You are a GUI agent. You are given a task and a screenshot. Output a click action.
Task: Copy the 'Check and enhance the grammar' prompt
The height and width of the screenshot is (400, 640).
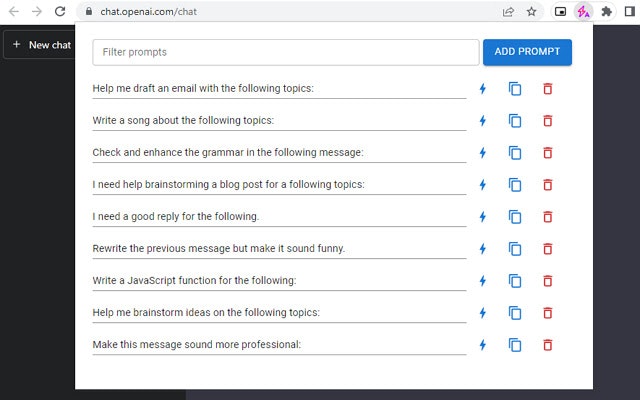(515, 153)
